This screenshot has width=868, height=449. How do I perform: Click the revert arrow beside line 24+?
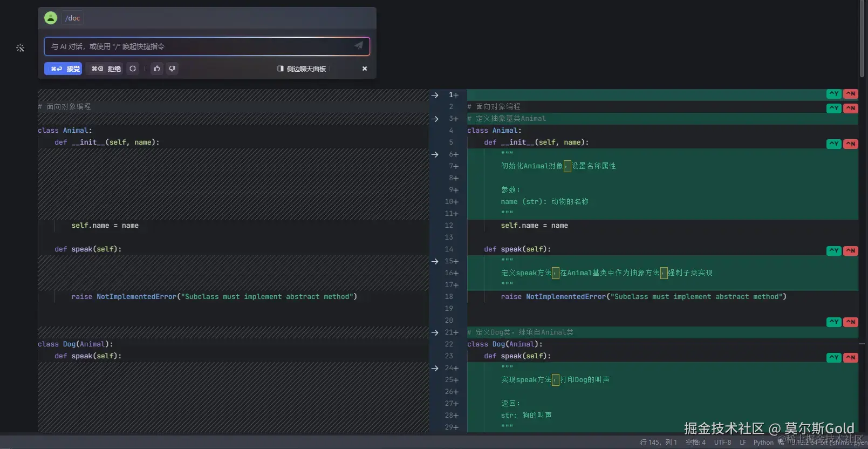tap(435, 368)
